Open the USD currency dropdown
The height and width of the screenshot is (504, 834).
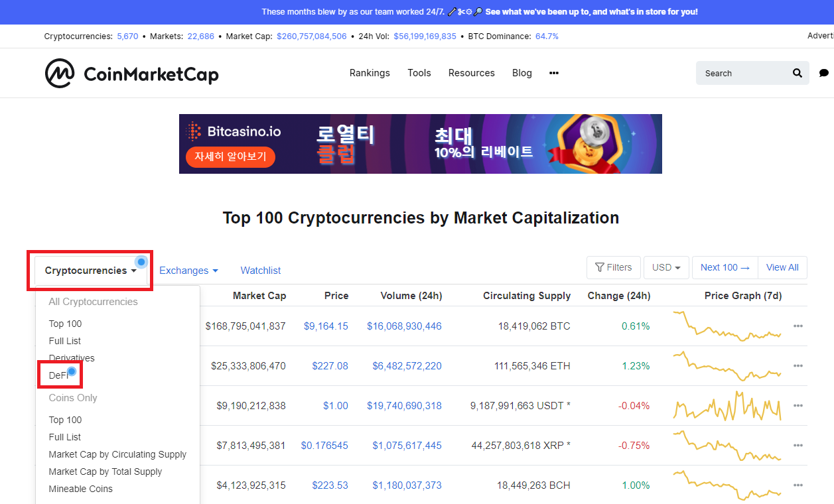666,267
